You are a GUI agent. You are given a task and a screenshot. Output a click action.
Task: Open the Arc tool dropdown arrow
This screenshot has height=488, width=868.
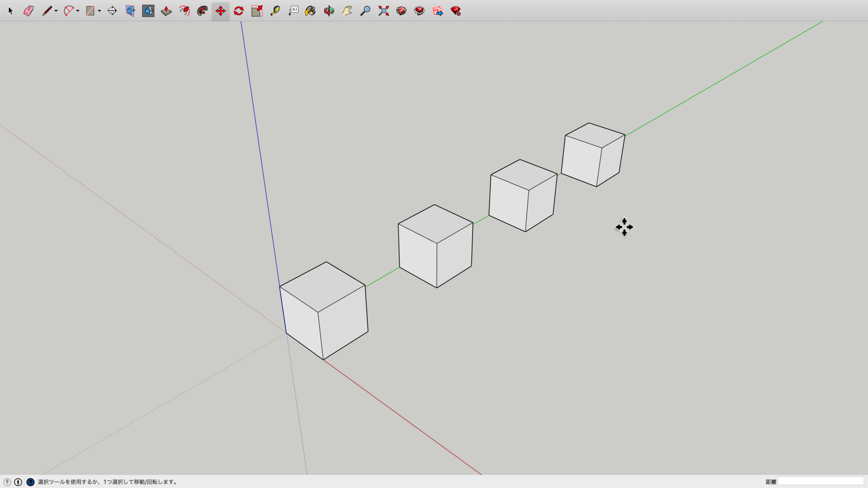point(78,11)
